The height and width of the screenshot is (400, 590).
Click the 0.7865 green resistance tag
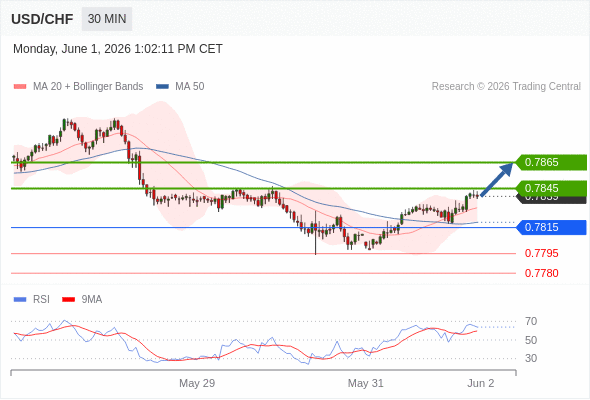552,163
